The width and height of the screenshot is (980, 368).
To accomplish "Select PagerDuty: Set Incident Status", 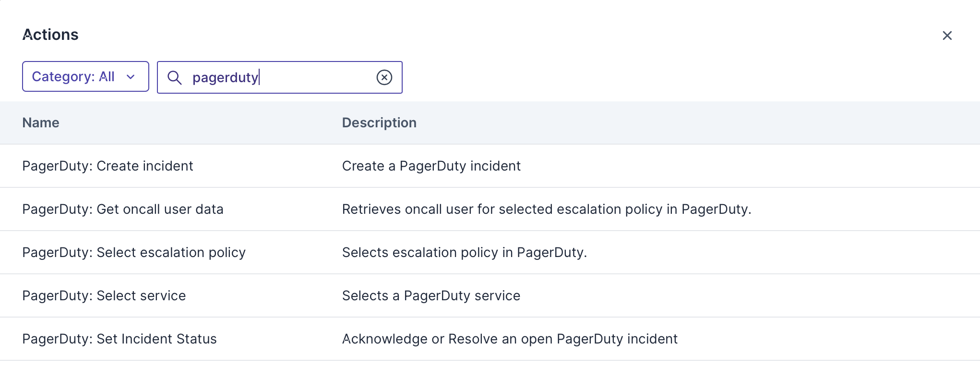I will pyautogui.click(x=120, y=339).
